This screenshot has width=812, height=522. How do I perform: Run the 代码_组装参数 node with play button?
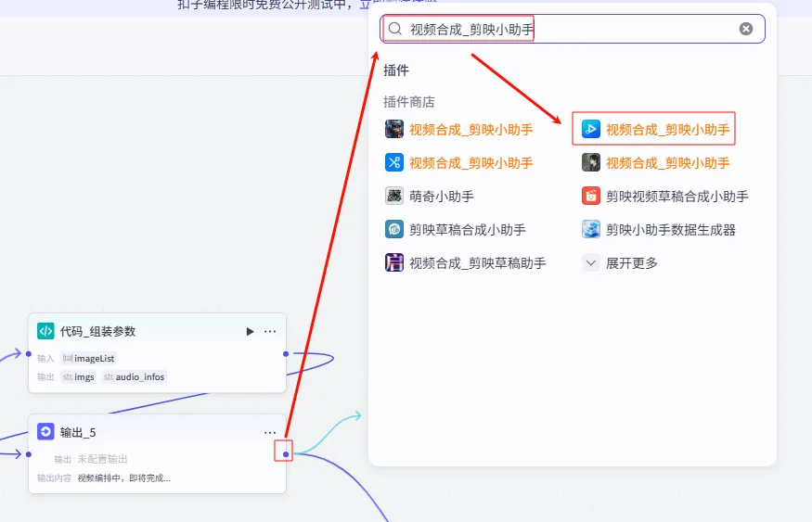(x=251, y=331)
